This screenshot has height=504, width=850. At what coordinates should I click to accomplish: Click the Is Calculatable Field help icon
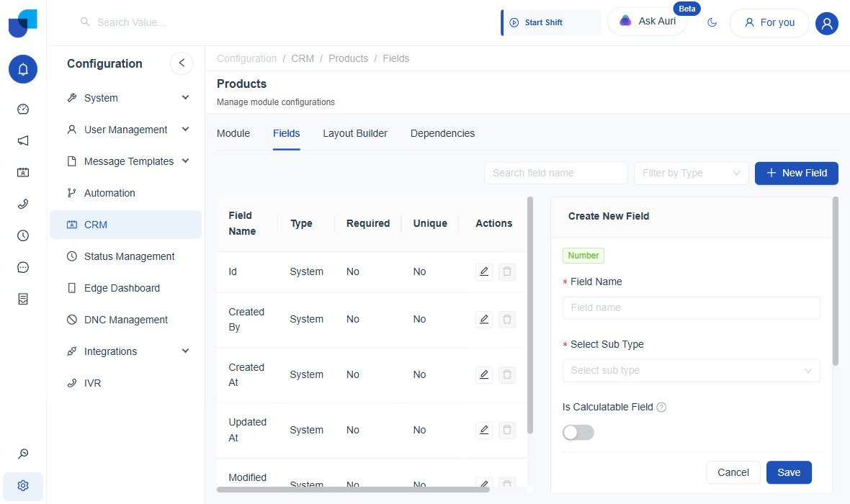661,408
